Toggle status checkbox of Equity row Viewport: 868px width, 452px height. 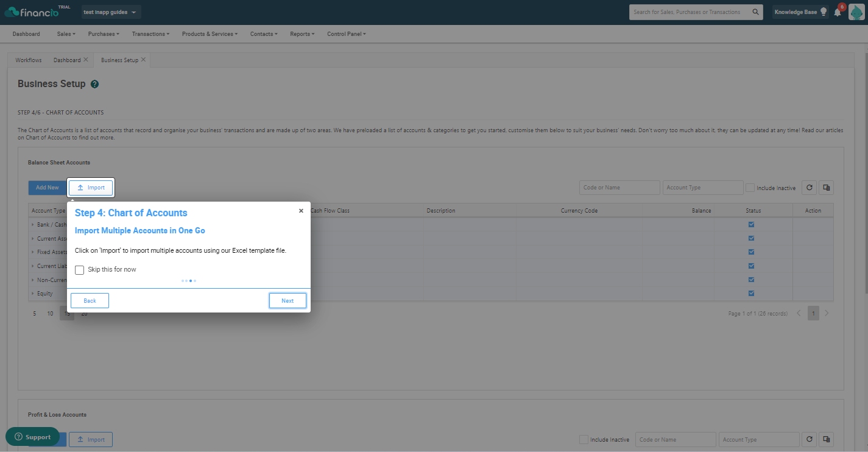(x=751, y=293)
